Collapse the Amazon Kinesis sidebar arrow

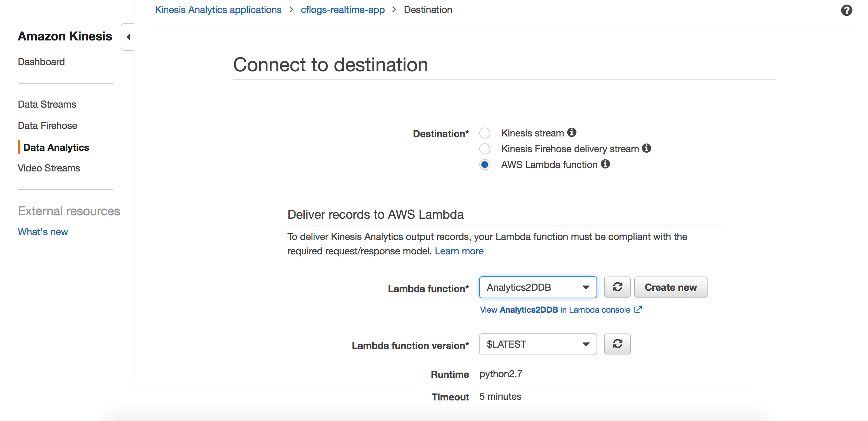click(x=128, y=37)
